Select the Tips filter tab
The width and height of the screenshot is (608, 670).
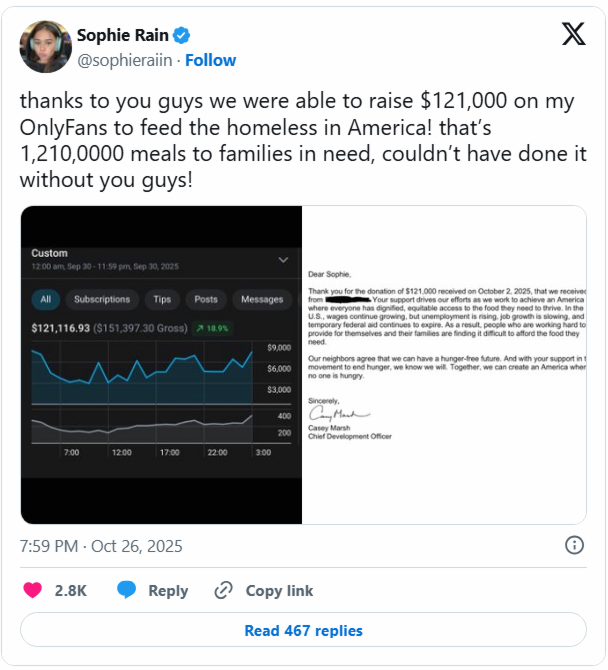click(x=162, y=299)
